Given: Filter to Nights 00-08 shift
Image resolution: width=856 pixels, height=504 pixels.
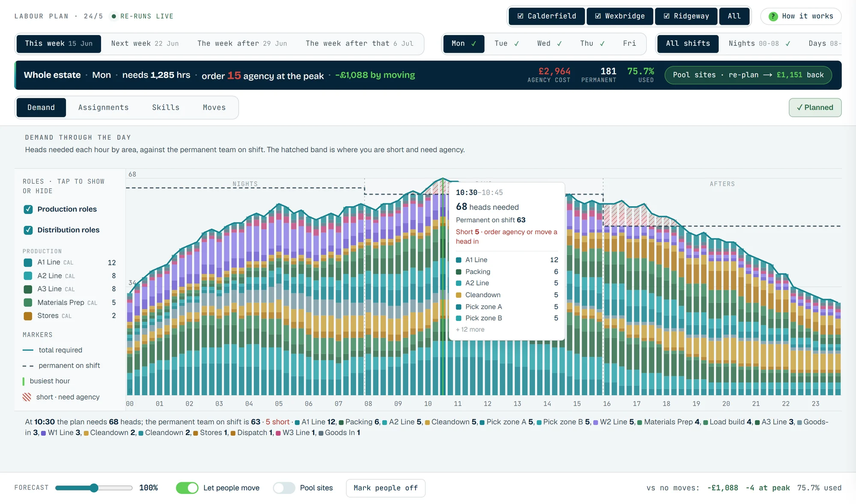Looking at the screenshot, I should click(759, 44).
